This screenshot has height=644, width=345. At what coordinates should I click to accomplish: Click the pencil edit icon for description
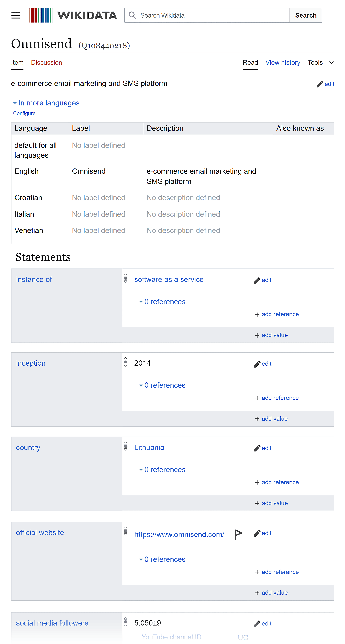pos(319,84)
